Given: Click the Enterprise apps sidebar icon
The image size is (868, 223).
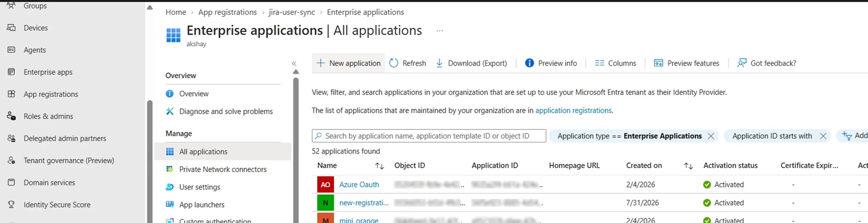Looking at the screenshot, I should 11,72.
